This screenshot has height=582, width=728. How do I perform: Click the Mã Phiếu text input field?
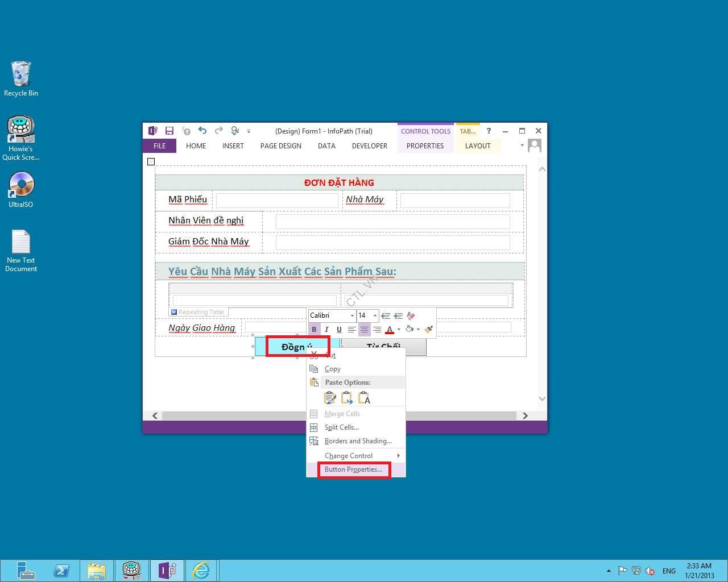pyautogui.click(x=277, y=200)
